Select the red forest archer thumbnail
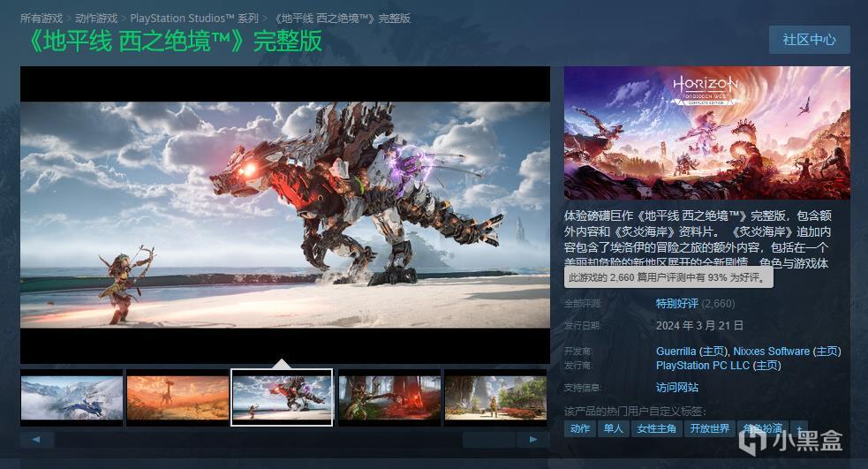Image resolution: width=868 pixels, height=469 pixels. tap(389, 397)
